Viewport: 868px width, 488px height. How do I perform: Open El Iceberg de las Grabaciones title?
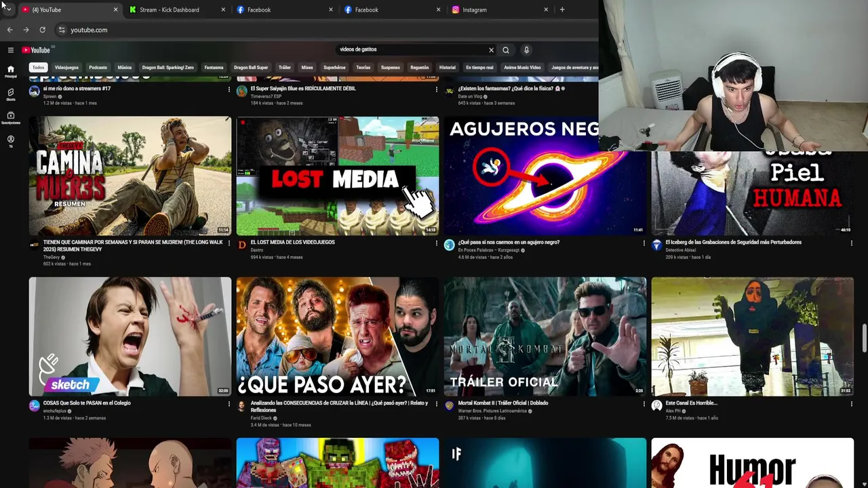pos(733,242)
